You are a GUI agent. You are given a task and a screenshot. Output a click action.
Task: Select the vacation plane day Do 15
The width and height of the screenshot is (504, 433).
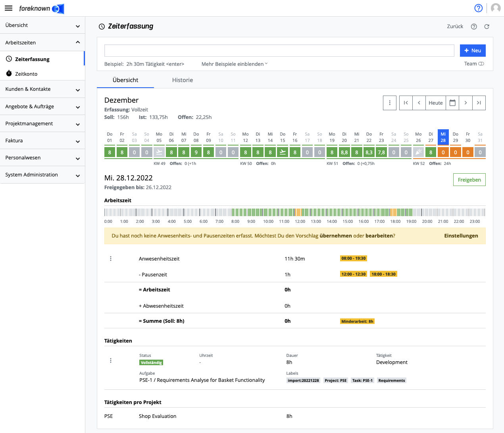[283, 152]
